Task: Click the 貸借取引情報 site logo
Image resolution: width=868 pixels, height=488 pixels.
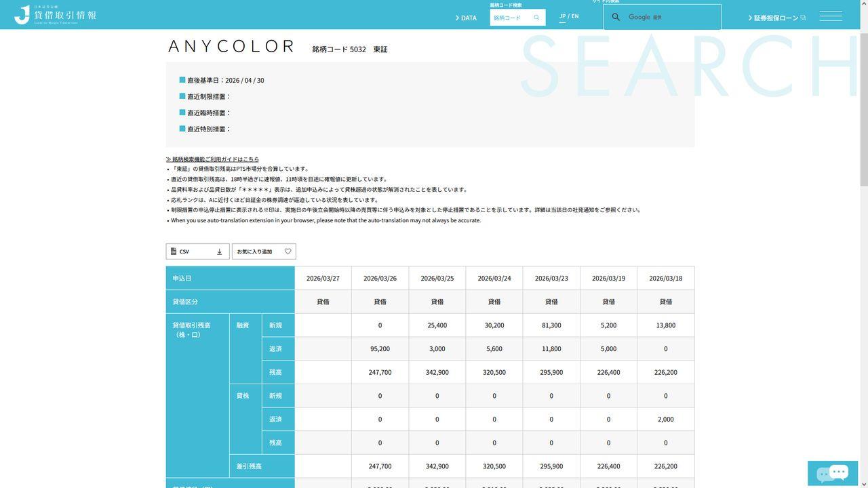Action: tap(56, 15)
